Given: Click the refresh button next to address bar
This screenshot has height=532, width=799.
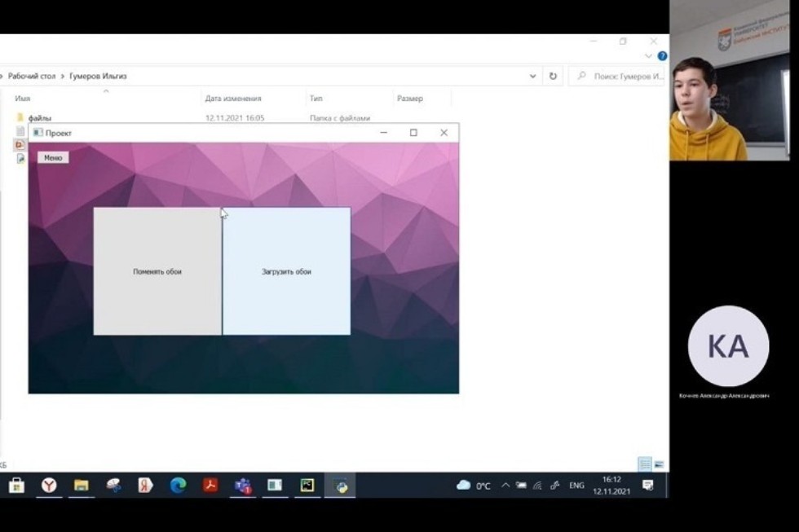Looking at the screenshot, I should [553, 76].
